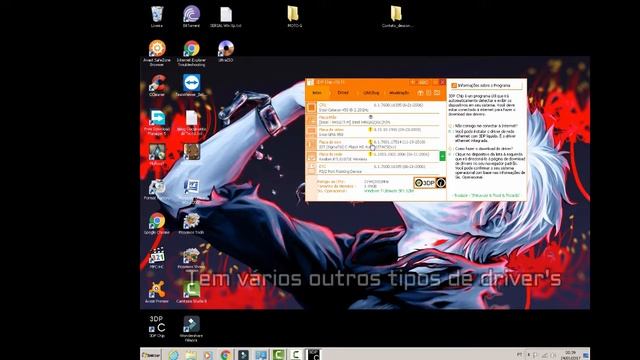The width and height of the screenshot is (640, 360).
Task: Click the middle header icon beside home in 3DP Chip
Action: [x=429, y=93]
